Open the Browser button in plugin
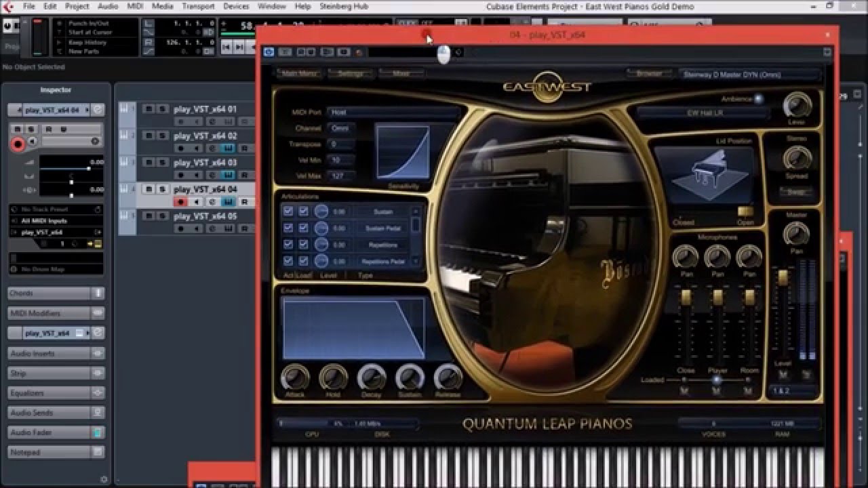 649,73
